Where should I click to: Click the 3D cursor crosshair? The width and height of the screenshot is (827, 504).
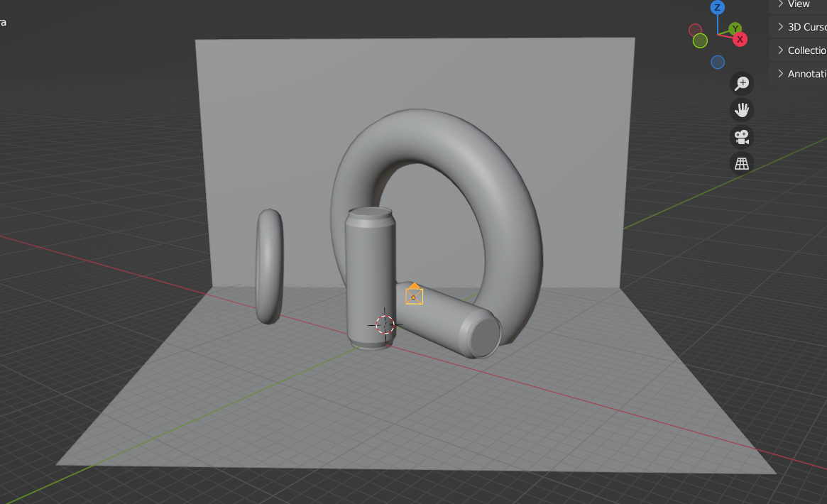point(385,324)
